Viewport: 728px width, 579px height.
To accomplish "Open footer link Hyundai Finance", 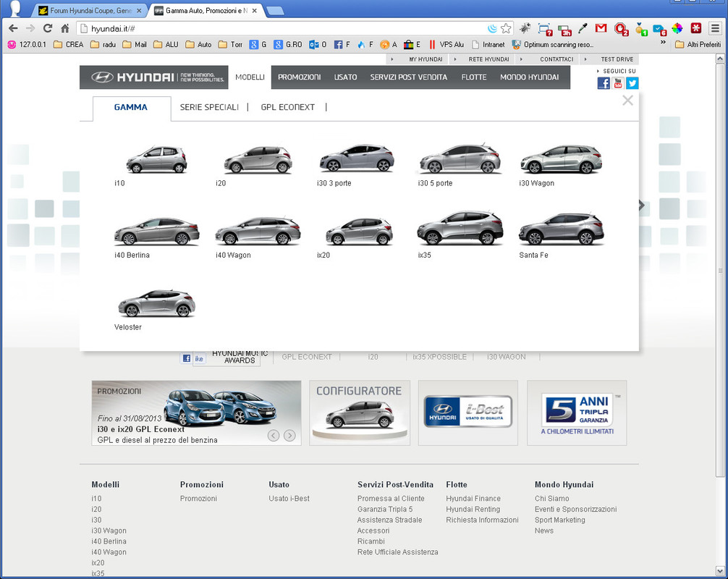I will [x=473, y=498].
